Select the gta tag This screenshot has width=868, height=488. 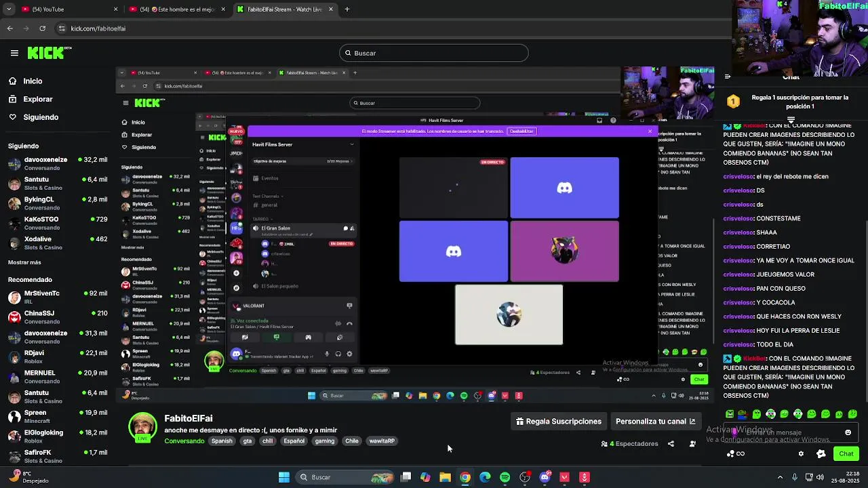[247, 441]
